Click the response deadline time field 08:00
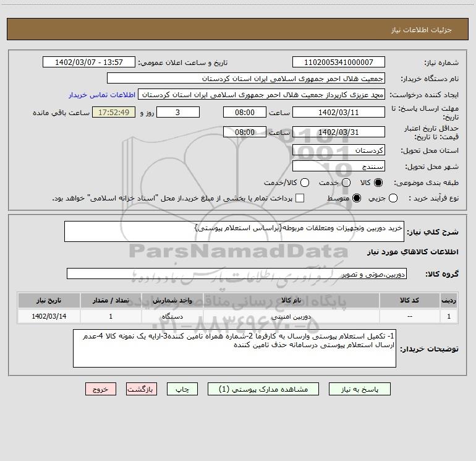 245,113
